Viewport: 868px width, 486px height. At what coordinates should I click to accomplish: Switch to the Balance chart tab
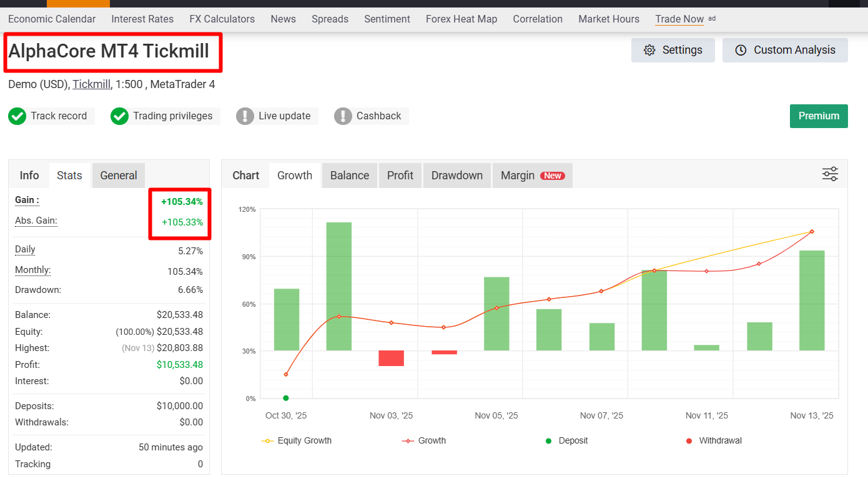point(350,176)
